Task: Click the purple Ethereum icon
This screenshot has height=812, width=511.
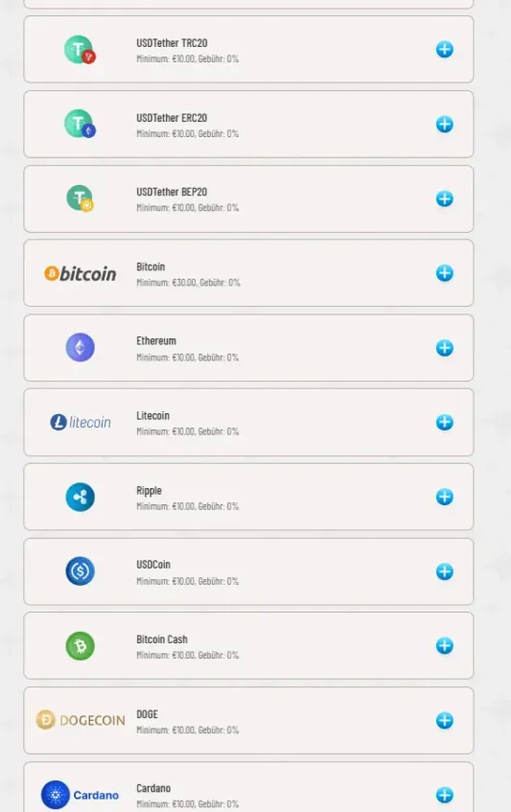Action: (x=80, y=347)
